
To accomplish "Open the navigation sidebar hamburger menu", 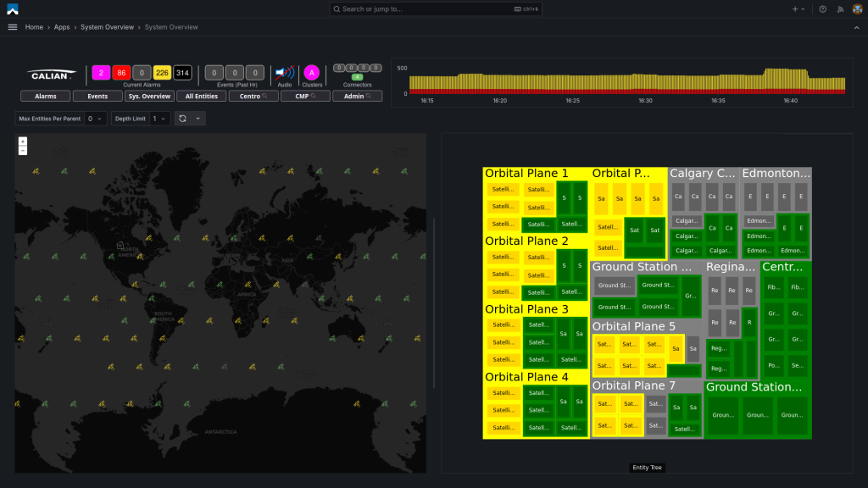I will 13,26.
